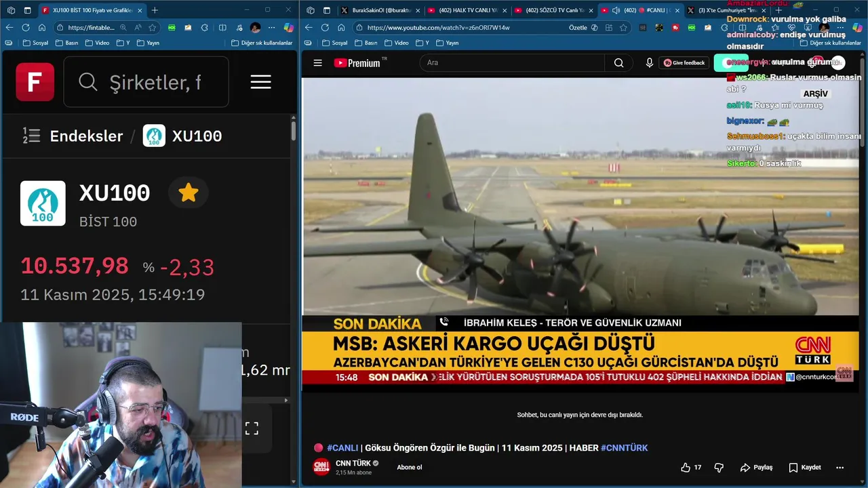The width and height of the screenshot is (868, 488).
Task: Dislike the CNN Türk video
Action: 719,468
